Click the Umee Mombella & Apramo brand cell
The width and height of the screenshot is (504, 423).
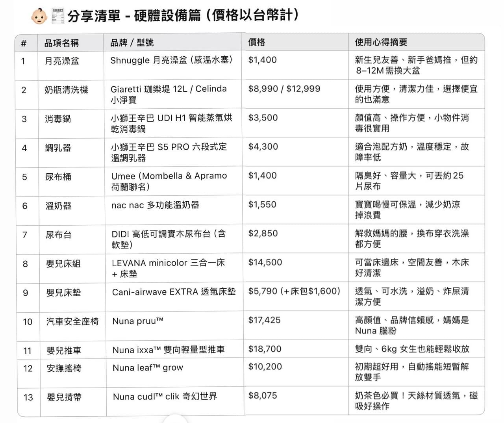(x=169, y=181)
